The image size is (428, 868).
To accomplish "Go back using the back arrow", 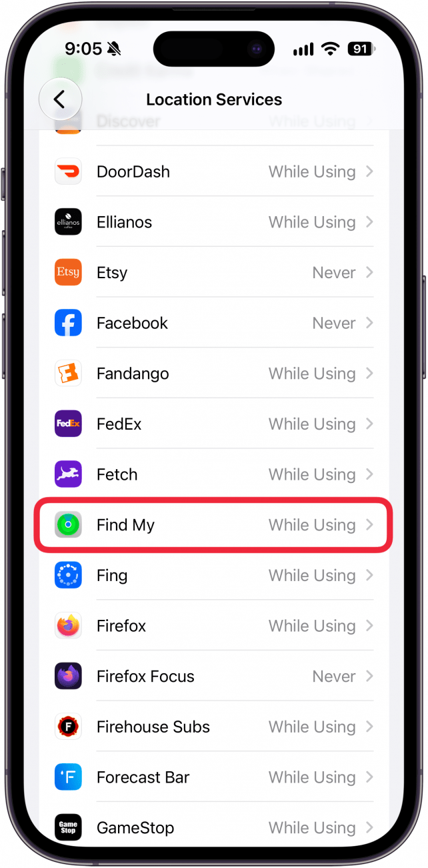I will coord(60,99).
